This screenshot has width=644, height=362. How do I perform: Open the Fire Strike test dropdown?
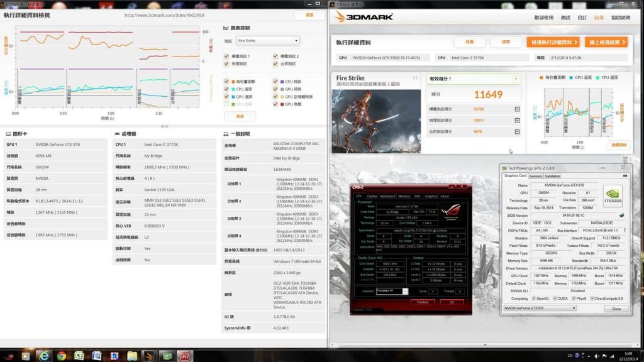[267, 41]
